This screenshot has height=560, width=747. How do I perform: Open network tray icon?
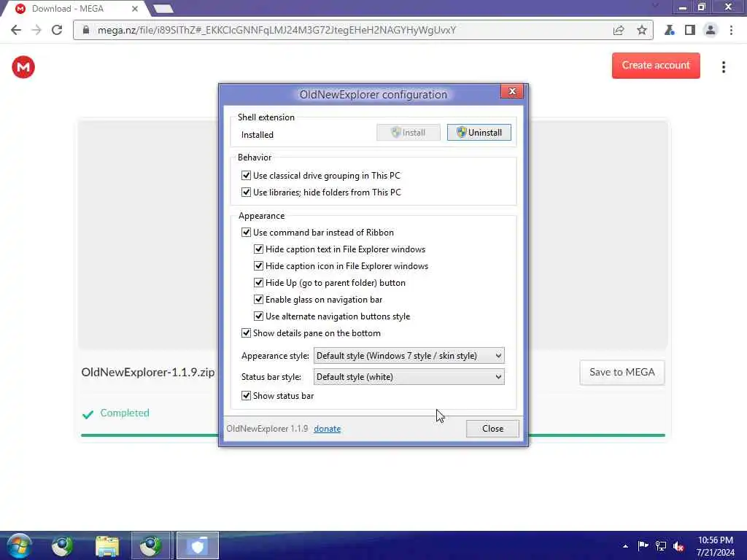point(661,545)
